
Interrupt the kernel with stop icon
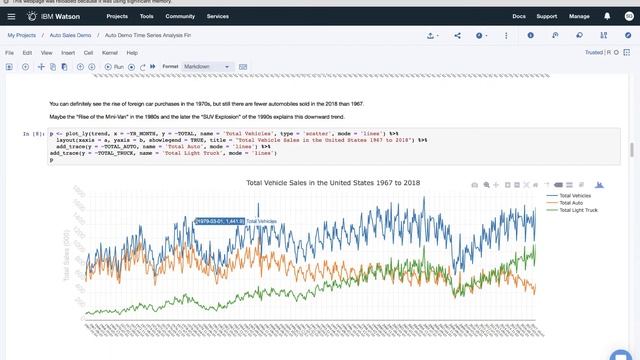point(131,67)
